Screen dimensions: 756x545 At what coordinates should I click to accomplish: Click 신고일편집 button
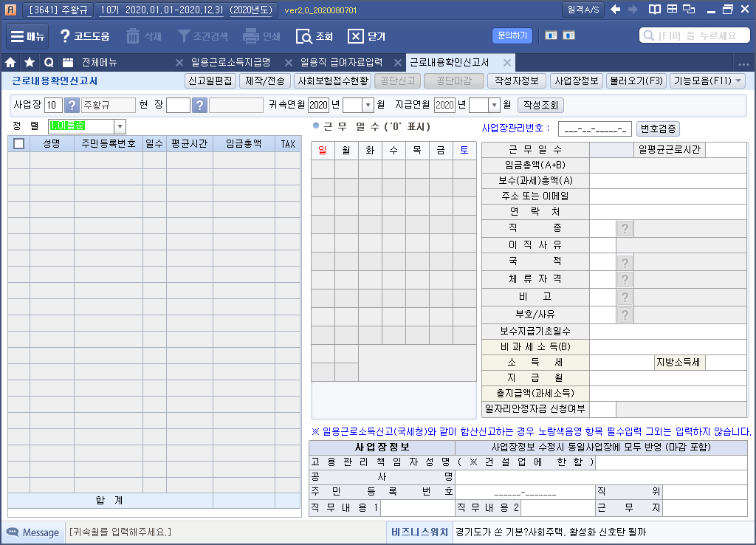210,80
